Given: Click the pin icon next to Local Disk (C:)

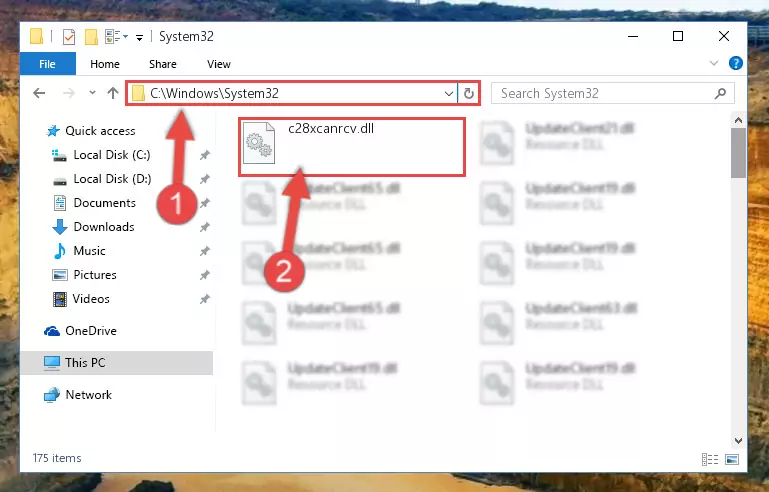Looking at the screenshot, I should tap(205, 155).
